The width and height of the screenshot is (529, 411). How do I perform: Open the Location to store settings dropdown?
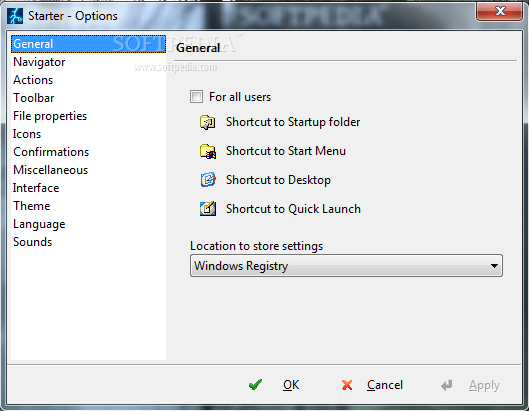click(x=346, y=266)
